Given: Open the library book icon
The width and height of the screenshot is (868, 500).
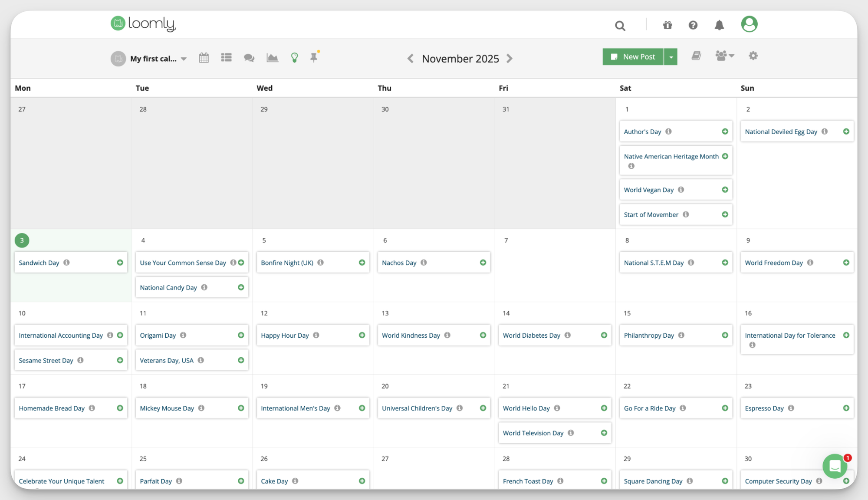Looking at the screenshot, I should 696,56.
